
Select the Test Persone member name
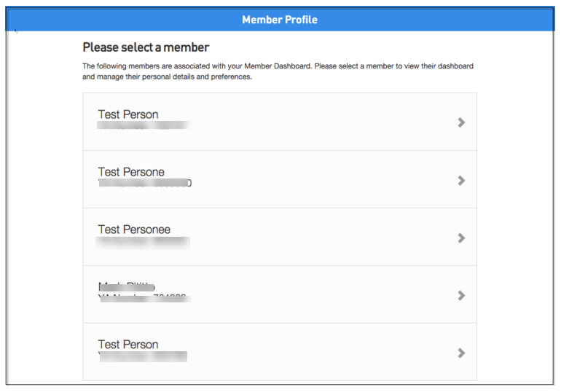131,172
